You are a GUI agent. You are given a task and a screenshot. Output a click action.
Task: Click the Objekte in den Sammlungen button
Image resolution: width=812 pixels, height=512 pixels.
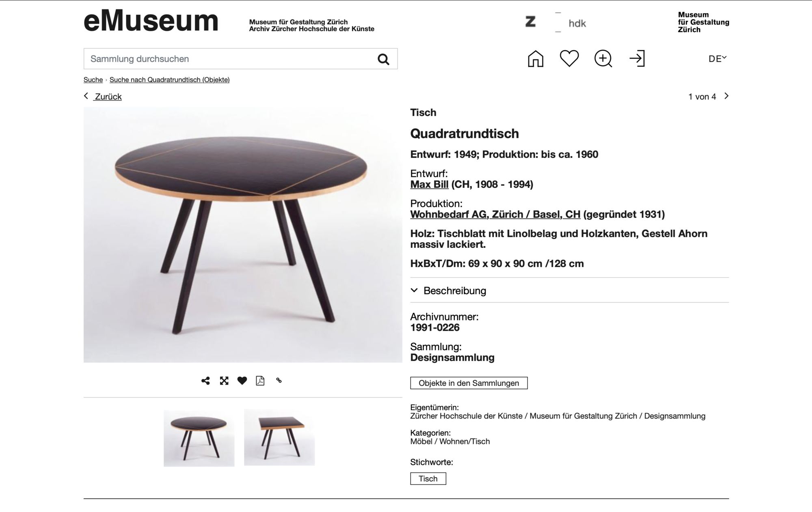469,383
